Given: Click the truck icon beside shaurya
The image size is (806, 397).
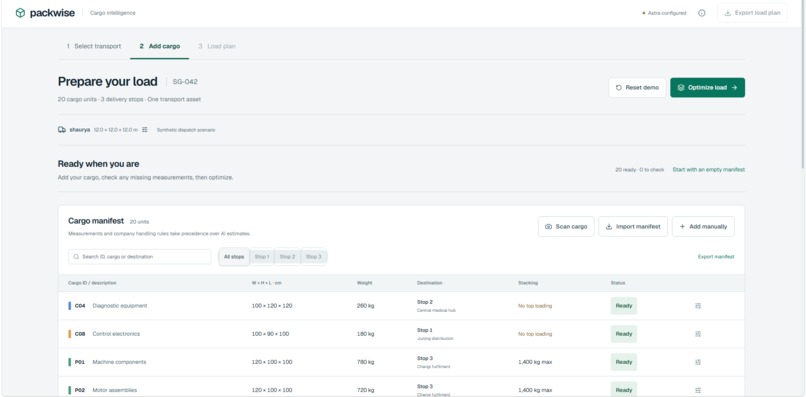Looking at the screenshot, I should click(x=62, y=130).
